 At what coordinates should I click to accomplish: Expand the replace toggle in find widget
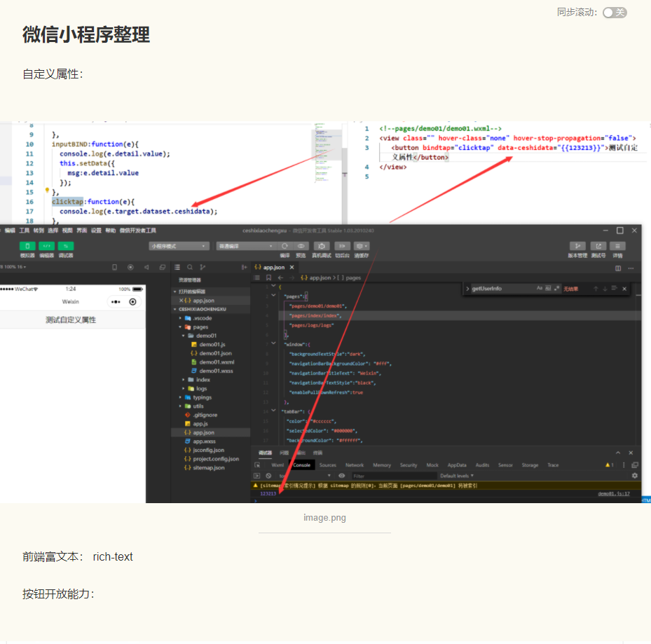(x=467, y=289)
